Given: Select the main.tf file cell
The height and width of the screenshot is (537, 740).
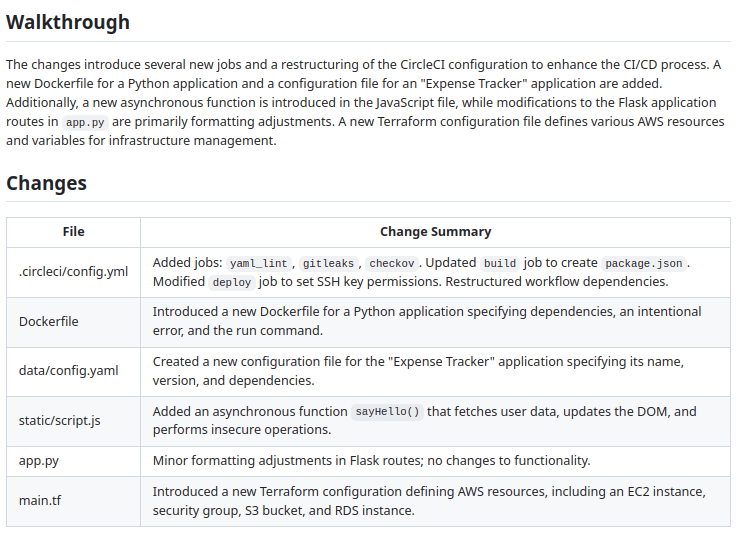Looking at the screenshot, I should [x=40, y=500].
